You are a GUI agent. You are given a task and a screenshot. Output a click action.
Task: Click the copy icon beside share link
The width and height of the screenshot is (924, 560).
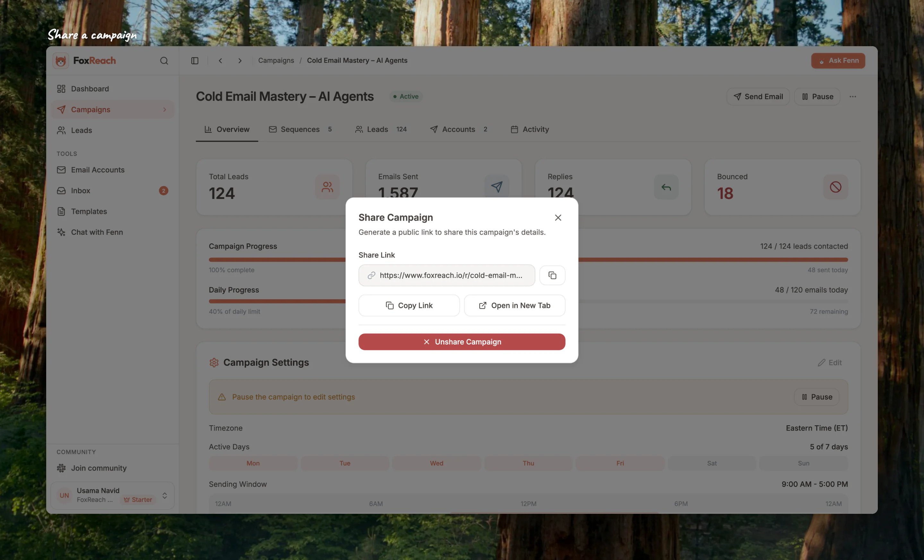pos(552,276)
